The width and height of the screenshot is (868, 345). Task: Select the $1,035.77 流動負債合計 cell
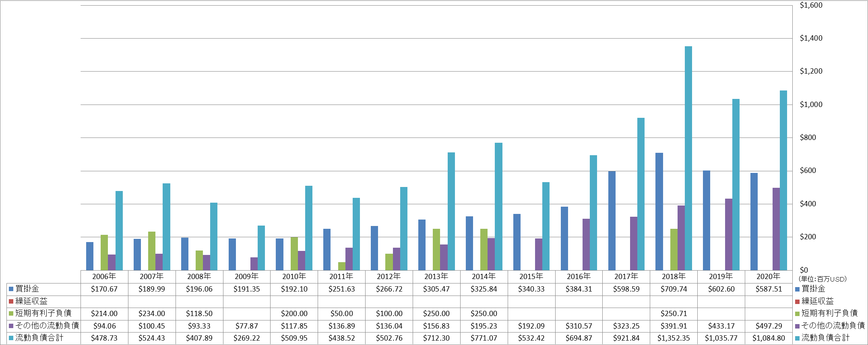tap(721, 338)
